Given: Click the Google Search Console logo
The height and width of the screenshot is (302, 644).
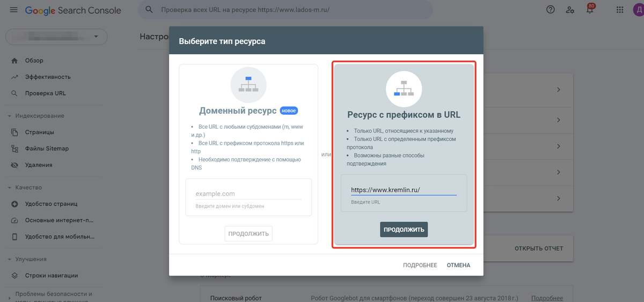Looking at the screenshot, I should (73, 10).
